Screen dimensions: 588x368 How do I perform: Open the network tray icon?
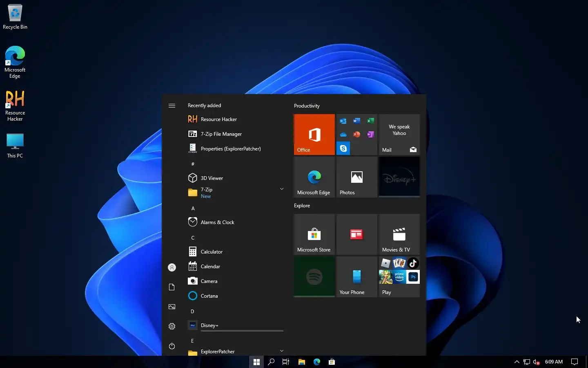point(527,362)
